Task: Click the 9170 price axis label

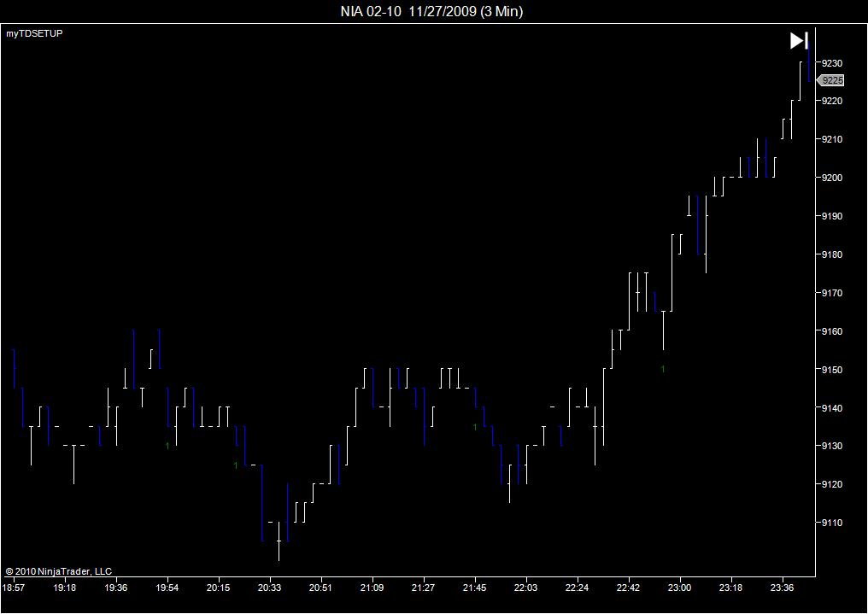Action: (x=832, y=293)
